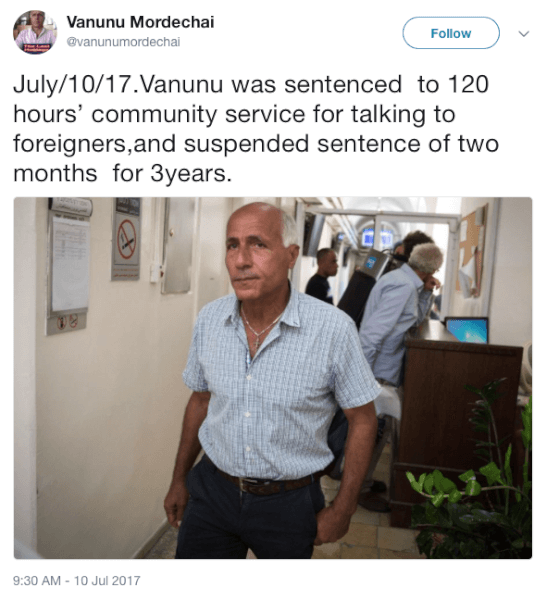The image size is (547, 600).
Task: Click the no-smoking sign in the photo
Action: pos(126,241)
